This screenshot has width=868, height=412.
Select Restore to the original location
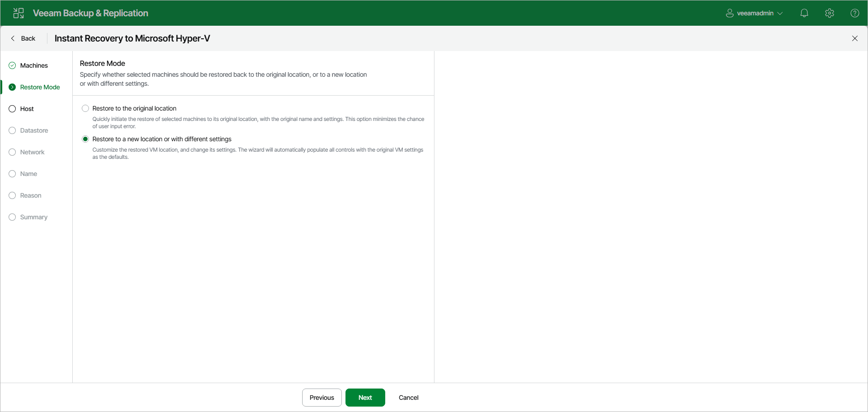coord(85,108)
